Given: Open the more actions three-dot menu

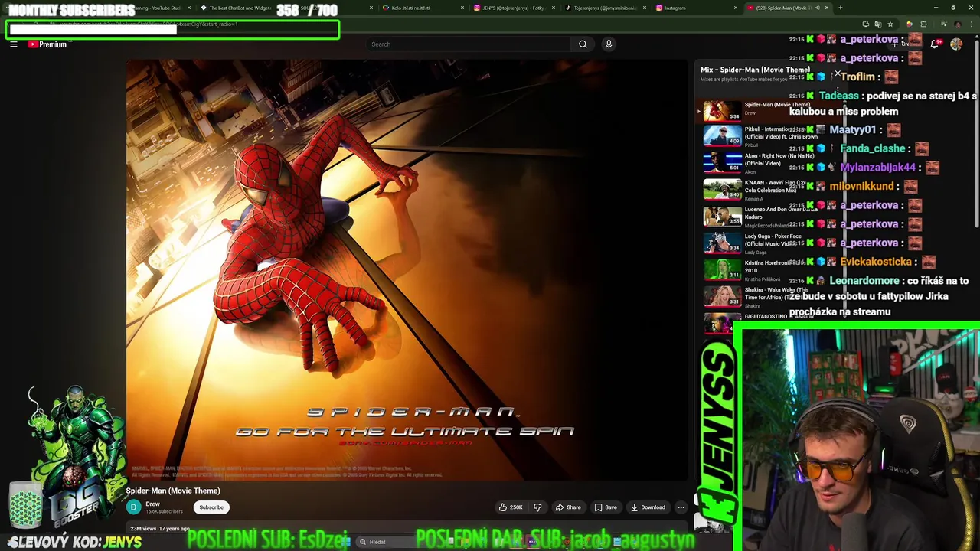Looking at the screenshot, I should click(x=681, y=507).
